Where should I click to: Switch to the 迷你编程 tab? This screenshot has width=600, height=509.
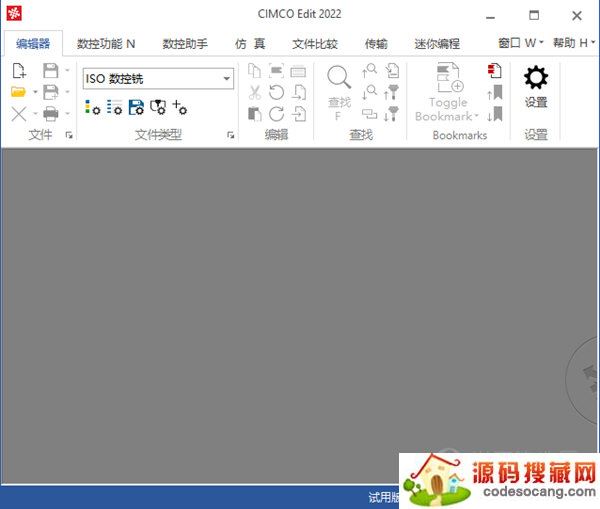pyautogui.click(x=437, y=44)
